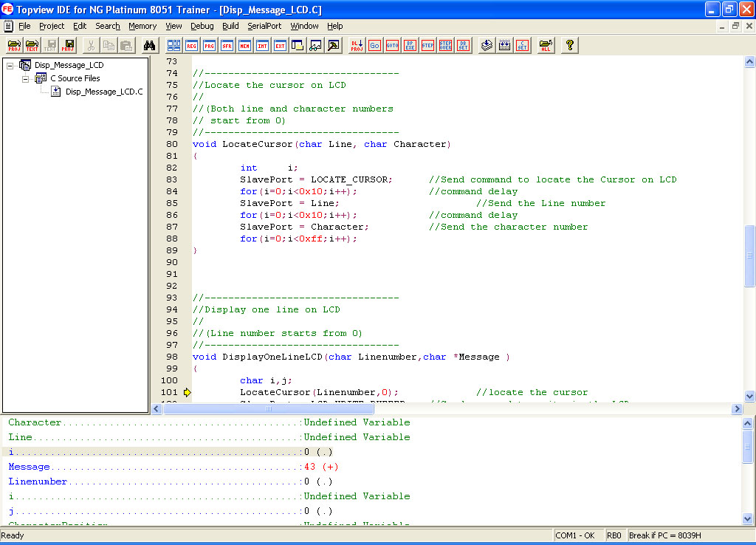Click the STEP OVER debug icon
Viewport: 756px width, 545px height.
tap(445, 45)
